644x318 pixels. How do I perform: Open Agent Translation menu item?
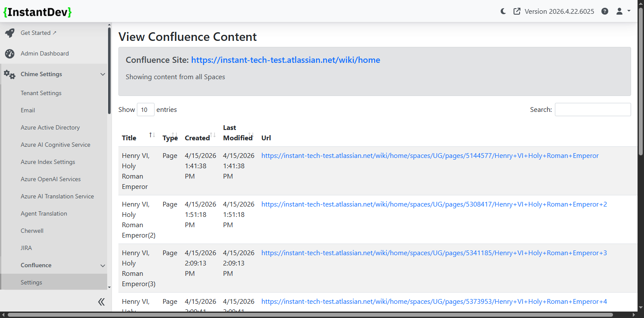click(x=44, y=213)
